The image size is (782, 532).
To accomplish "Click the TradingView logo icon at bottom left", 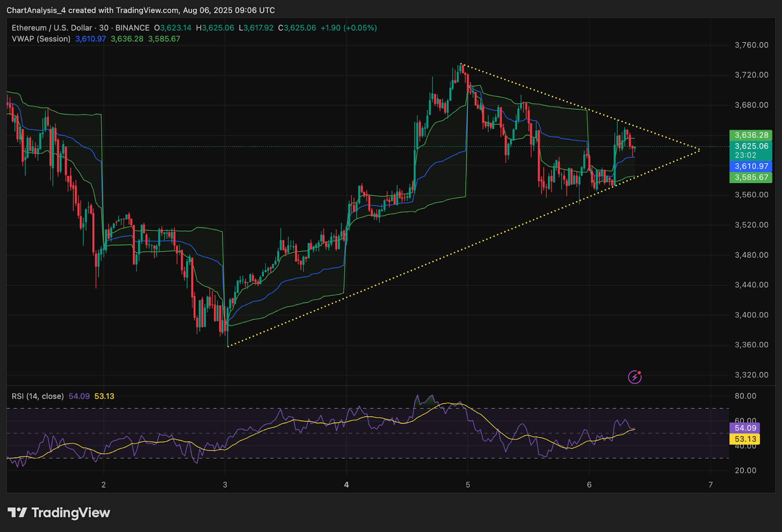I will pos(18,512).
